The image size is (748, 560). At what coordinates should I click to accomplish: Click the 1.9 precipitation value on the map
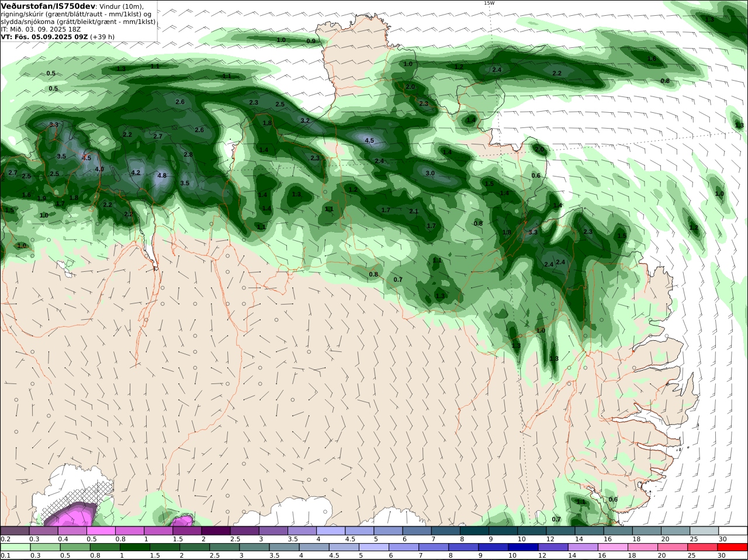point(41,199)
